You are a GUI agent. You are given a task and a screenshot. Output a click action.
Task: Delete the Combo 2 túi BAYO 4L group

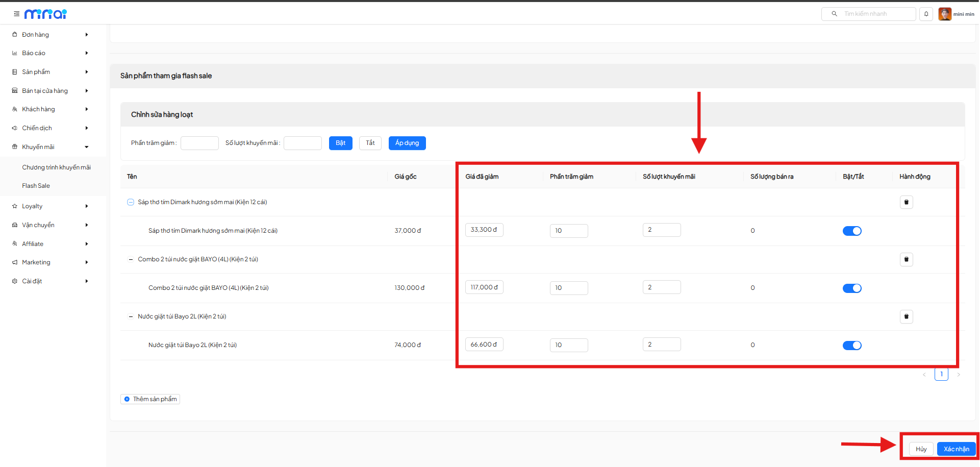pos(906,259)
